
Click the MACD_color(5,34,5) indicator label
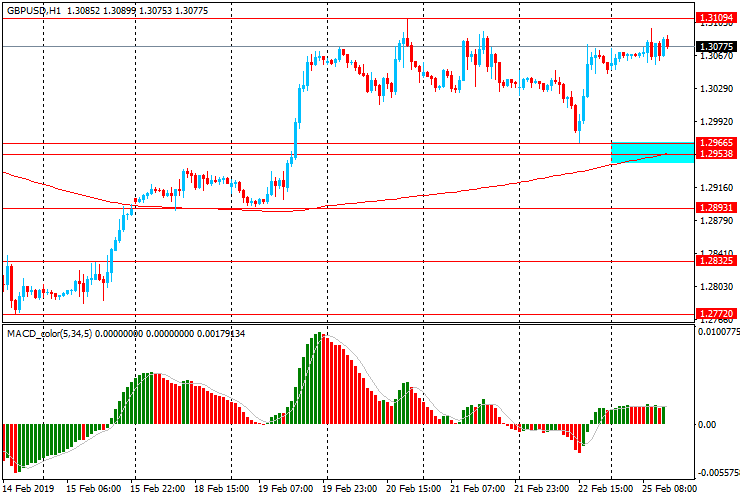(50, 334)
